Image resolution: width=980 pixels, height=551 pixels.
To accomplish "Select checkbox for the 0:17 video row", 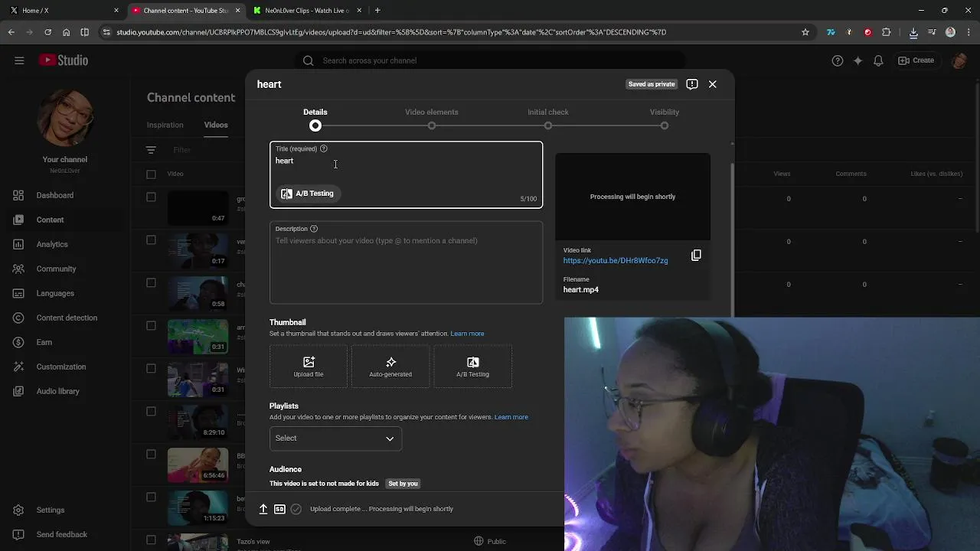I will [x=151, y=240].
